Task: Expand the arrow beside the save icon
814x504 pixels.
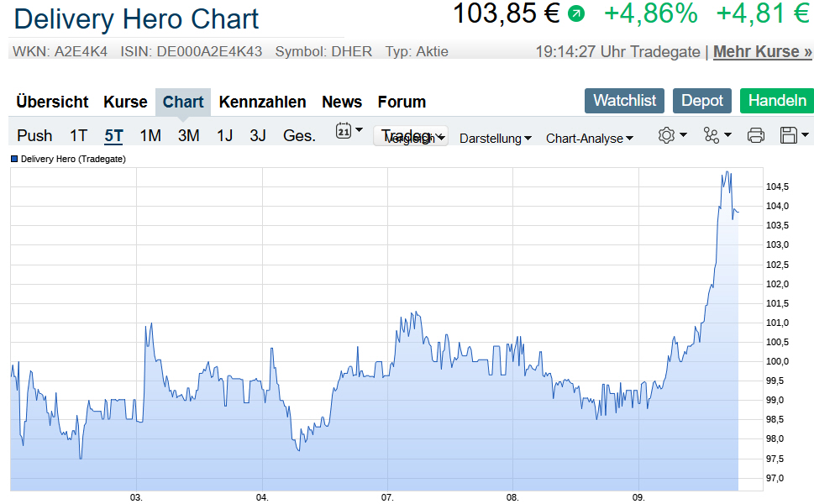Action: pos(805,135)
